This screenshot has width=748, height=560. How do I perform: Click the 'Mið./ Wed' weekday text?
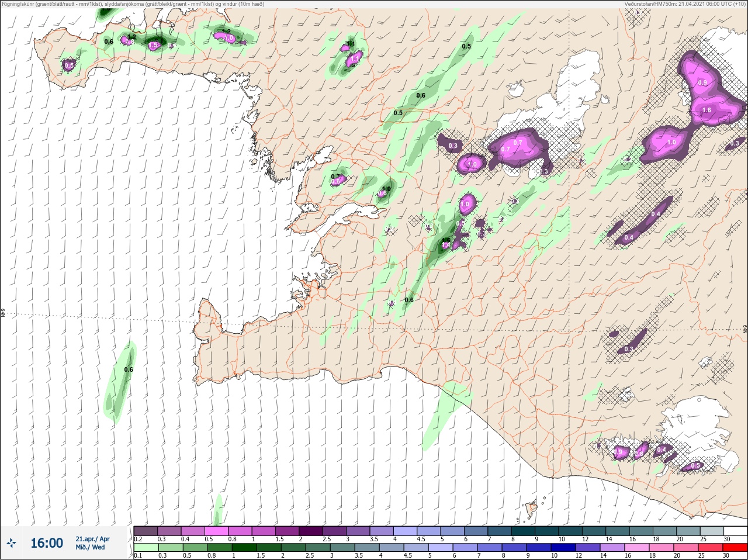pos(91,547)
